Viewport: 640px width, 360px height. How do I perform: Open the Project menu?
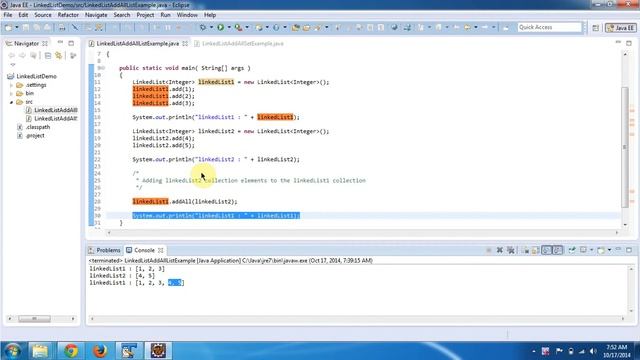(x=145, y=15)
